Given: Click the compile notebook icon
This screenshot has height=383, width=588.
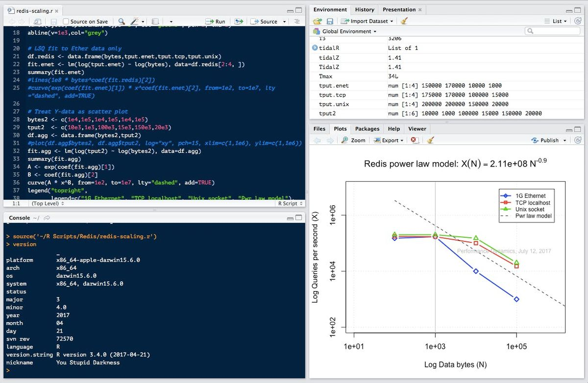Looking at the screenshot, I should pyautogui.click(x=155, y=22).
